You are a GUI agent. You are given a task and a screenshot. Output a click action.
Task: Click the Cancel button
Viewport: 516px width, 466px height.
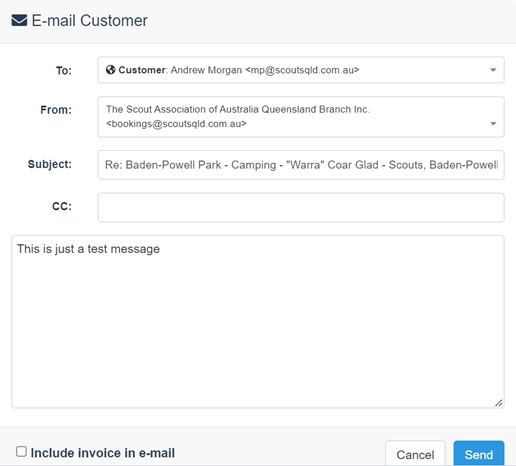pyautogui.click(x=415, y=454)
